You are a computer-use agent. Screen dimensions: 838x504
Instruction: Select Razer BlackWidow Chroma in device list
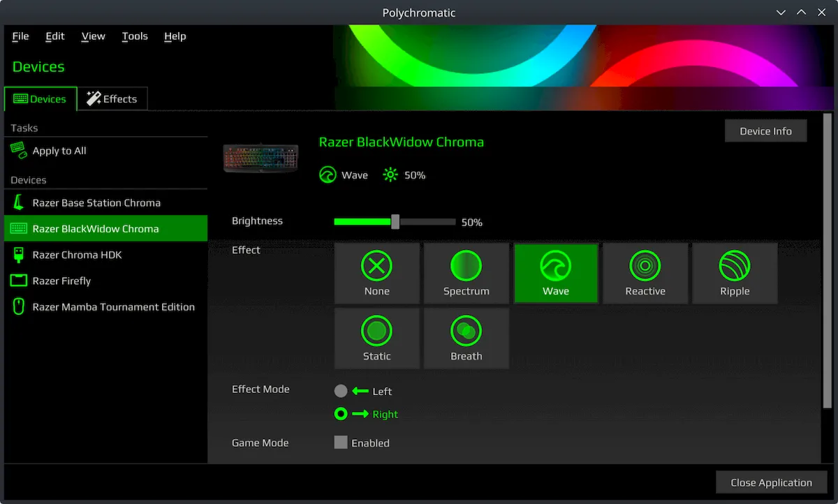pyautogui.click(x=105, y=228)
